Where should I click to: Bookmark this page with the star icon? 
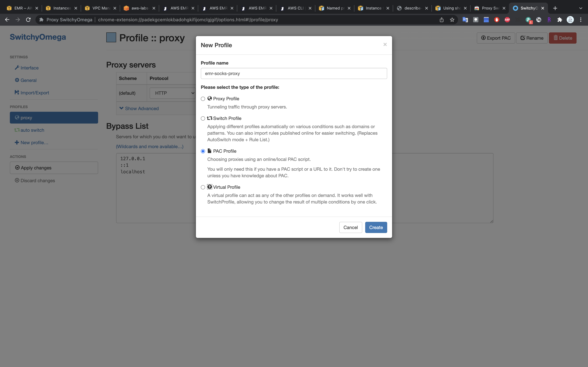pos(452,20)
